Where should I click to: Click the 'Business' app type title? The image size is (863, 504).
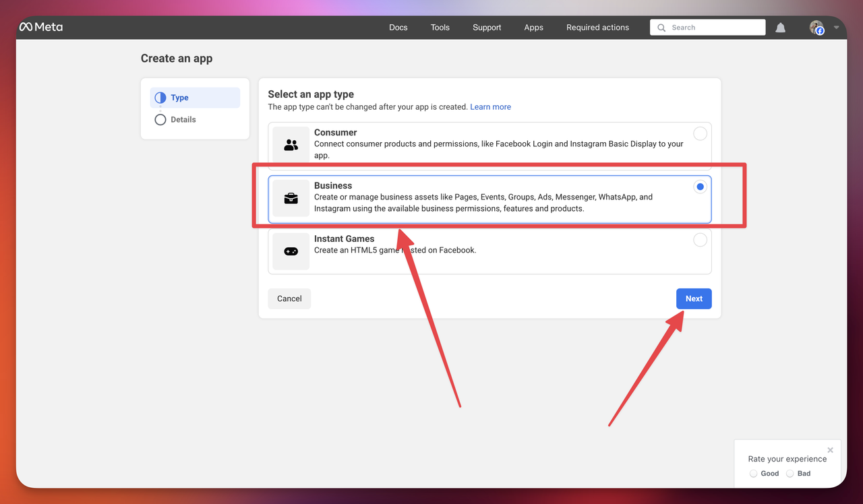coord(333,185)
